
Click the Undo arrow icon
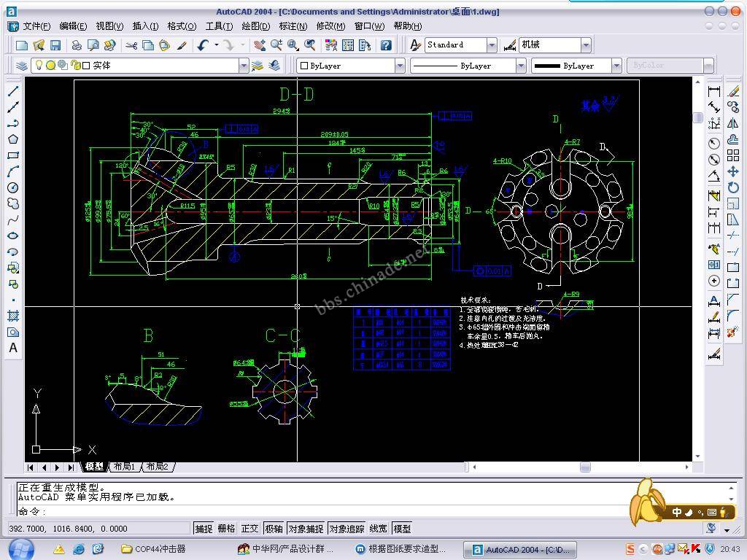[x=204, y=45]
